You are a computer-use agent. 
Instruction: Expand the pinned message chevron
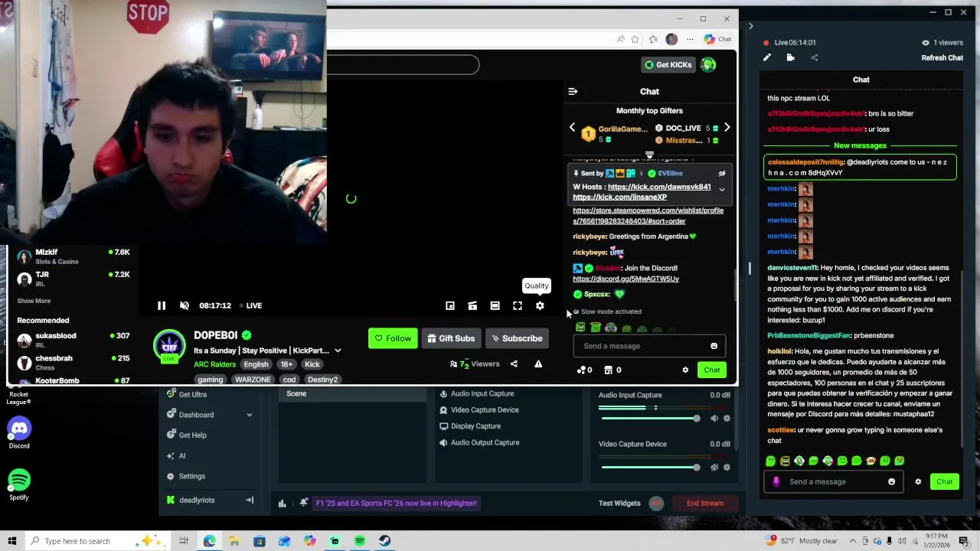pyautogui.click(x=721, y=190)
